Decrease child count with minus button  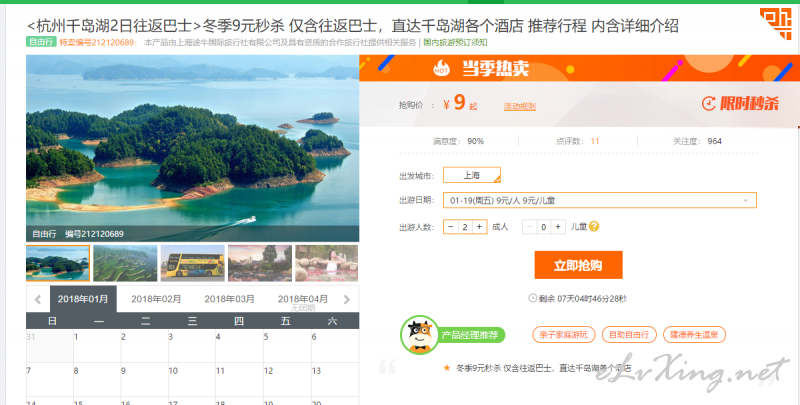[529, 226]
